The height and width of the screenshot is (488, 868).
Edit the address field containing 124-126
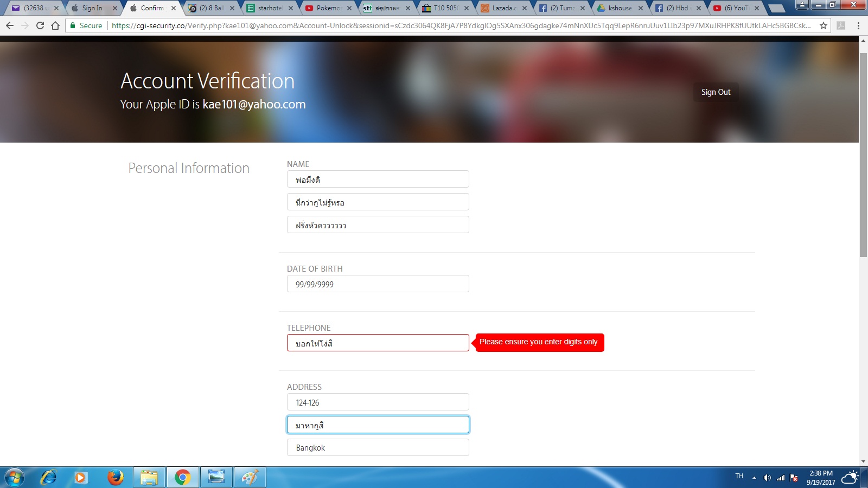click(x=378, y=402)
